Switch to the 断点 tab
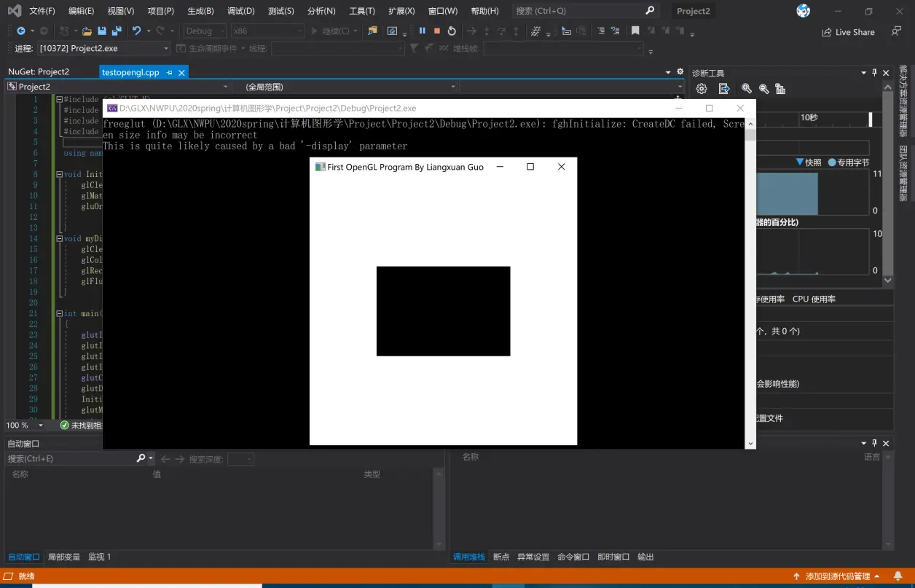Viewport: 915px width, 588px height. click(x=501, y=557)
